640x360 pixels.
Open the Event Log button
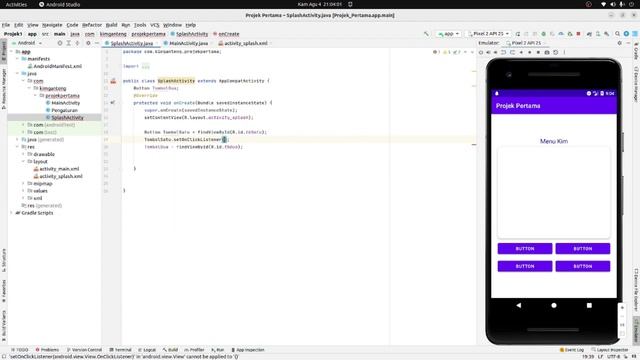coord(571,350)
